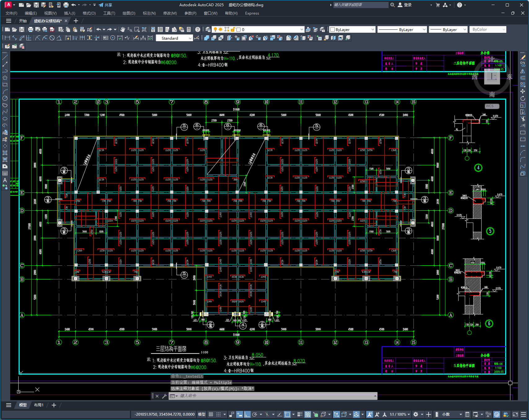Switch to the 布局1 layout tab
The height and width of the screenshot is (420, 529).
point(39,405)
